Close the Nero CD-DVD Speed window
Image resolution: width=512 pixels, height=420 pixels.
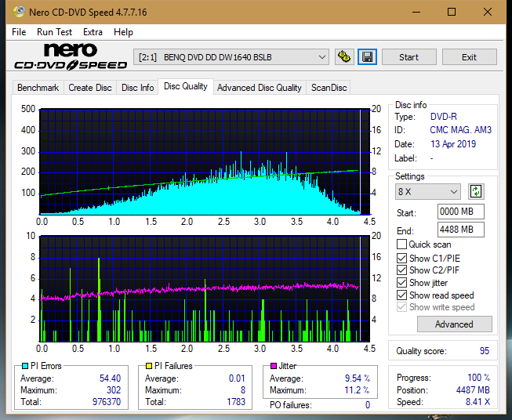pos(488,12)
